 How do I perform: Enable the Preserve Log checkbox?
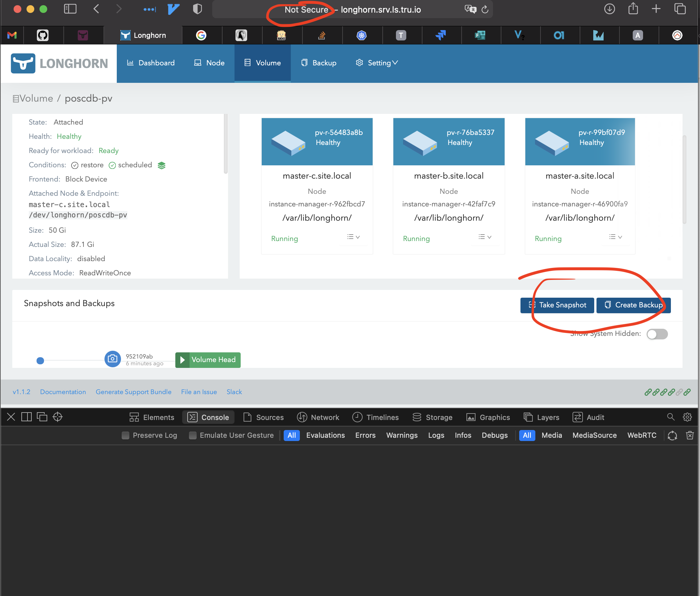click(125, 435)
